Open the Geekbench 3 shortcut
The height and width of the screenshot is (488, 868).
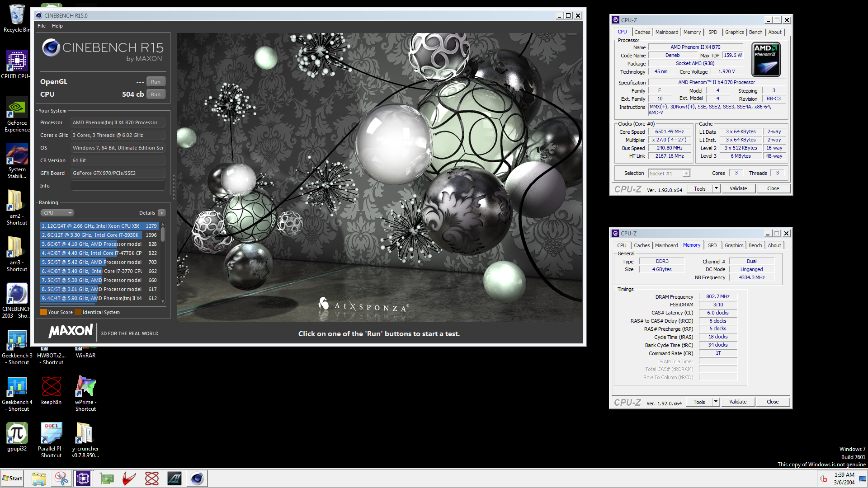click(17, 347)
